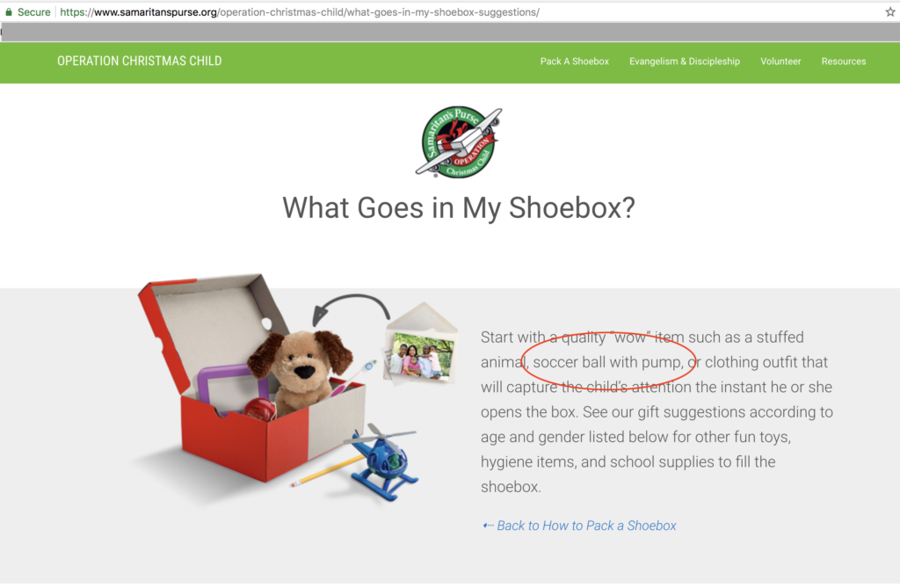The height and width of the screenshot is (588, 900).
Task: Click the bookmark star icon in address bar
Action: [x=890, y=11]
